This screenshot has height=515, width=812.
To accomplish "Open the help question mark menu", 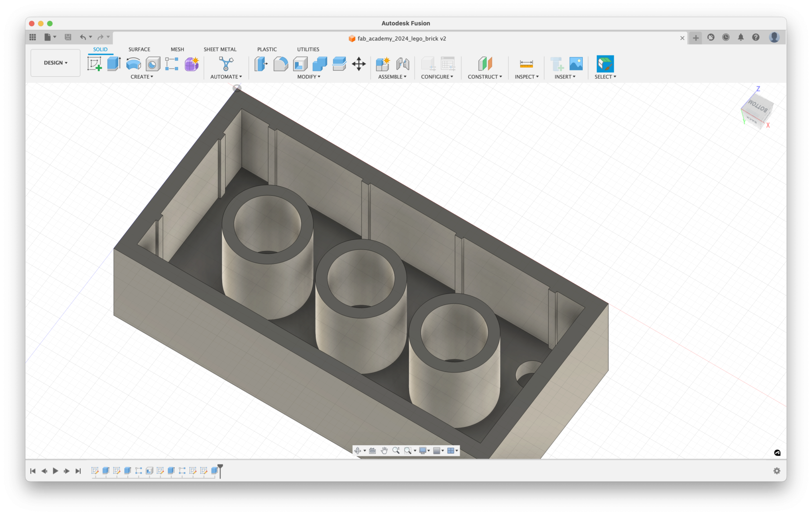I will pos(756,37).
